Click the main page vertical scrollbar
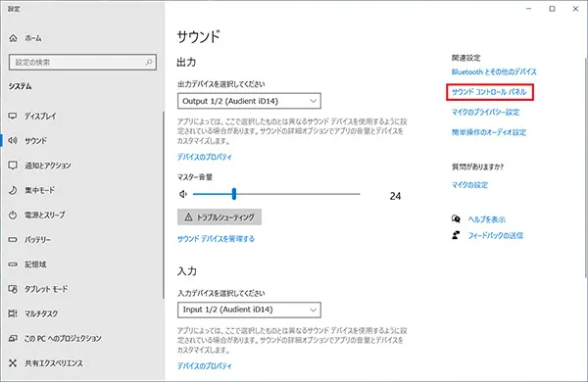The height and width of the screenshot is (382, 588). coord(586,167)
